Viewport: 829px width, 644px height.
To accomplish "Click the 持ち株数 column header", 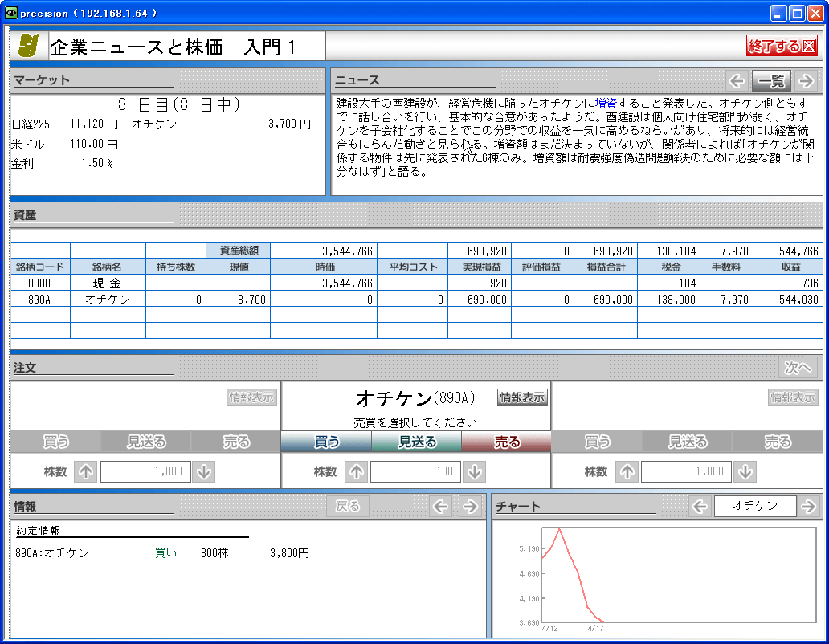I will (176, 267).
